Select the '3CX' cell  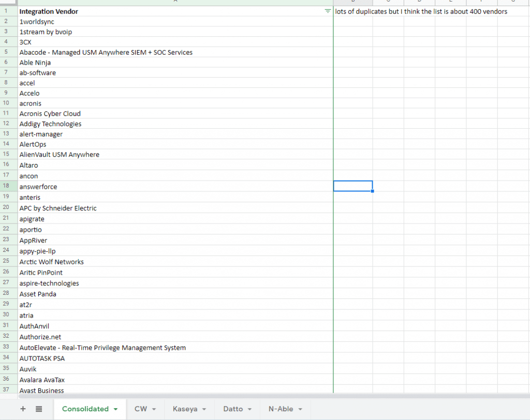[175, 42]
